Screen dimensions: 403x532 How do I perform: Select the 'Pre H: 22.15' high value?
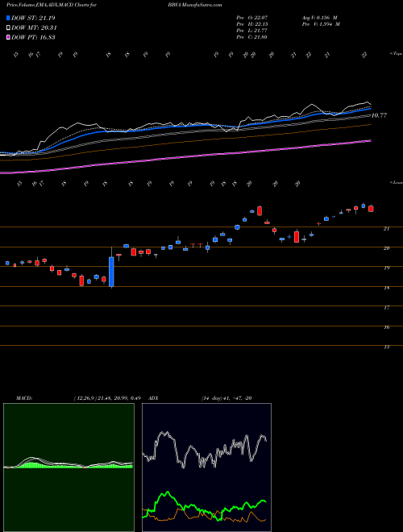pos(252,24)
